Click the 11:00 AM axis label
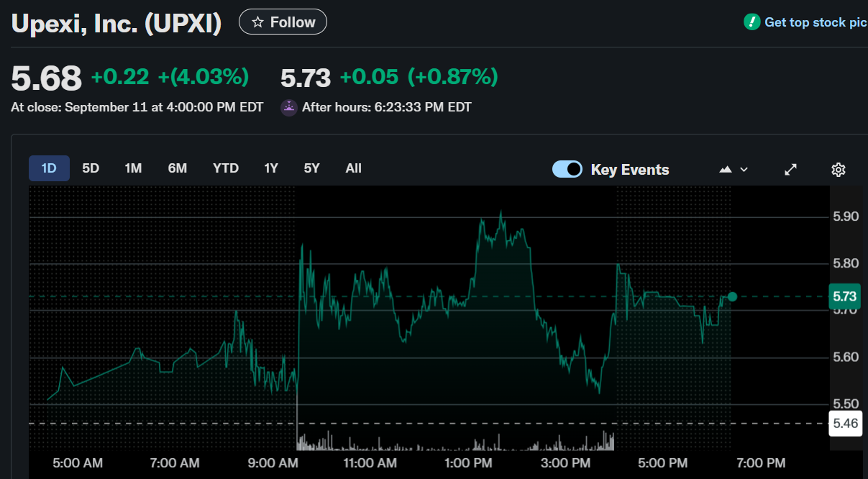 [x=368, y=463]
